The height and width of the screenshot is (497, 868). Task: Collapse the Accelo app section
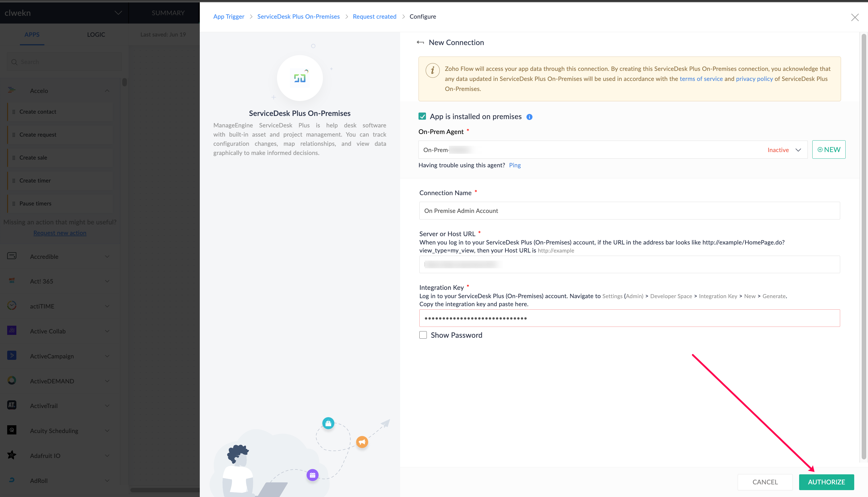(107, 91)
